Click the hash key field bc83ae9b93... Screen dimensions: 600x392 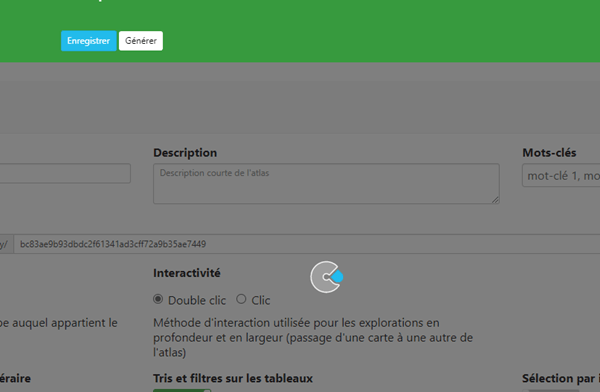point(307,244)
